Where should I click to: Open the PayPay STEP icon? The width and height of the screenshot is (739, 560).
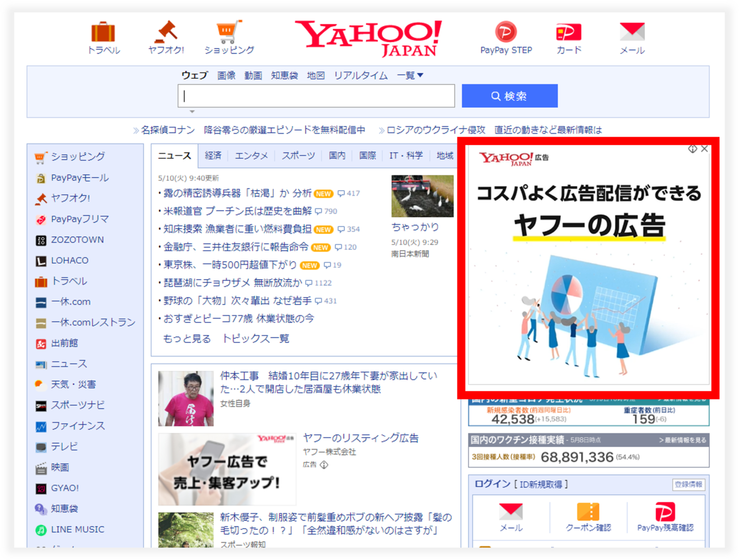pyautogui.click(x=506, y=32)
